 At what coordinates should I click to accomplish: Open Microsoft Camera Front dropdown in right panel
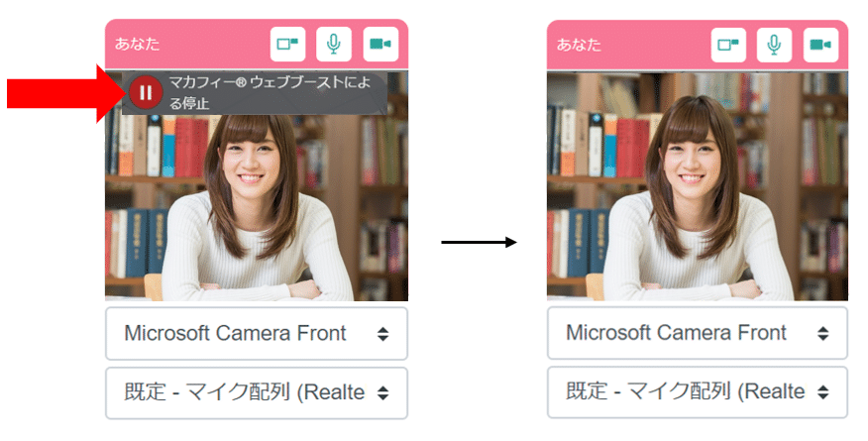(x=698, y=333)
